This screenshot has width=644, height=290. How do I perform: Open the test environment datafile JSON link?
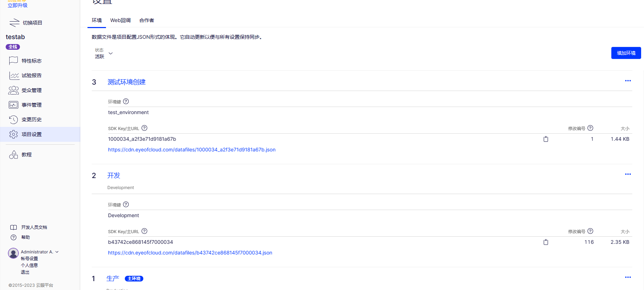[x=192, y=150]
